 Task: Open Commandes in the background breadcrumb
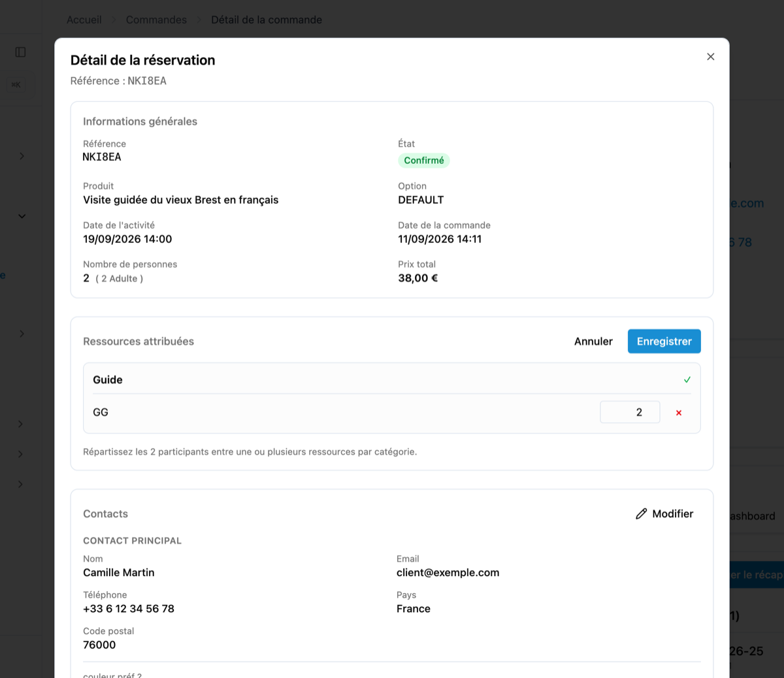click(x=156, y=20)
